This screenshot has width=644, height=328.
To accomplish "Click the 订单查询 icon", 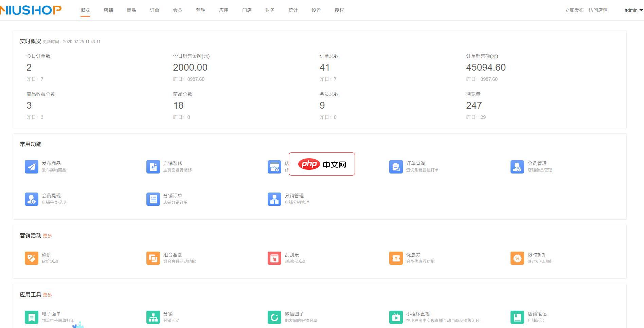I will pos(396,167).
